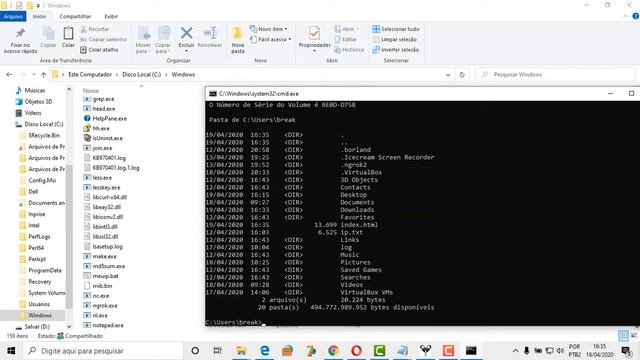The image size is (640, 360).
Task: Click Inverter seleção
Action: (x=396, y=49)
